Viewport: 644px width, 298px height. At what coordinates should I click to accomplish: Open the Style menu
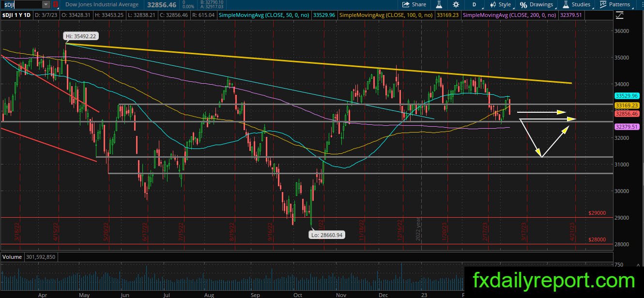coord(501,4)
